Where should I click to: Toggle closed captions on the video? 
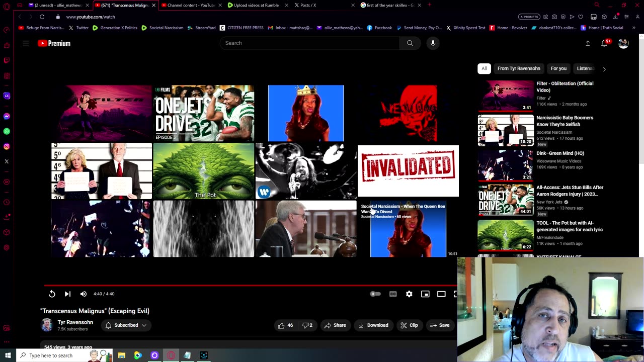[x=393, y=294]
